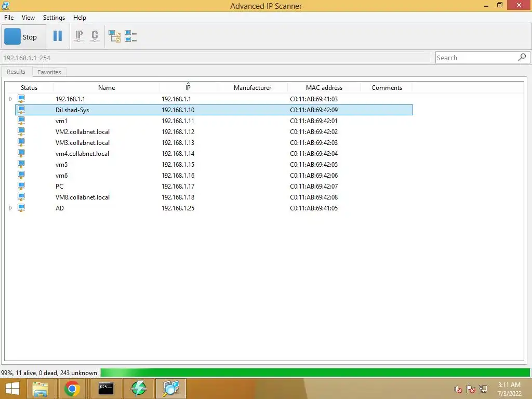Image resolution: width=532 pixels, height=399 pixels.
Task: Select the host named vm6
Action: [x=61, y=176]
